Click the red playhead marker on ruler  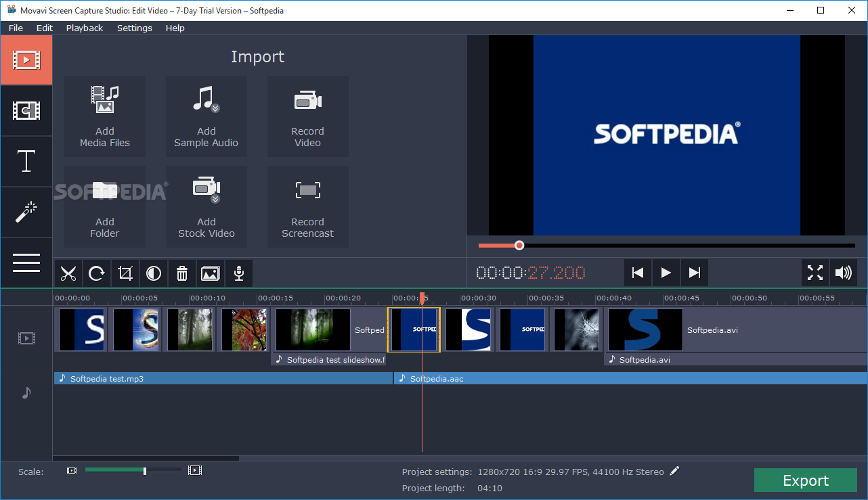422,298
